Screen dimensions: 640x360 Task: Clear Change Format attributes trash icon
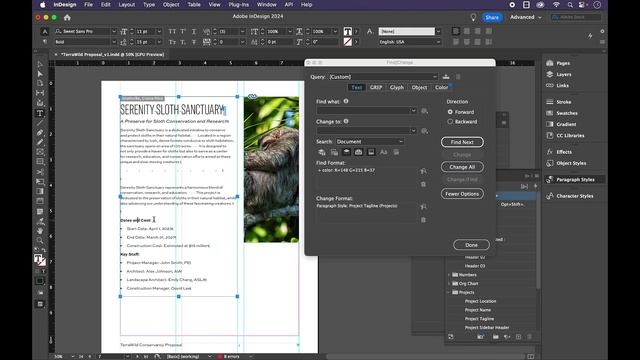(423, 220)
